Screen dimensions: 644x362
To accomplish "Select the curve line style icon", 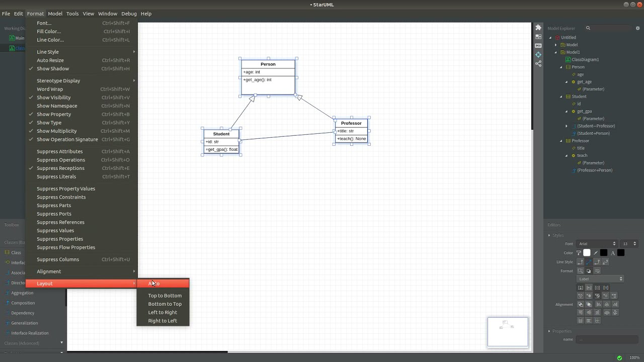I will pos(605,262).
